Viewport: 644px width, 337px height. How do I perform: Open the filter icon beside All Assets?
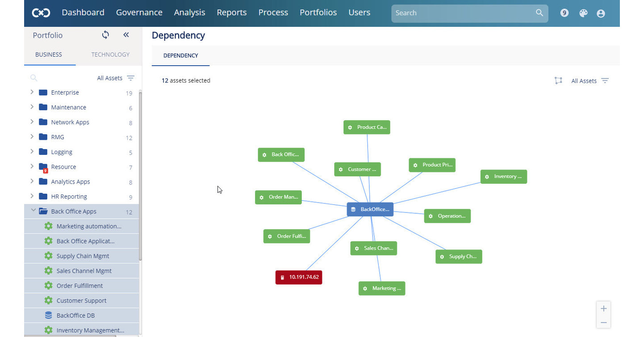coord(605,81)
